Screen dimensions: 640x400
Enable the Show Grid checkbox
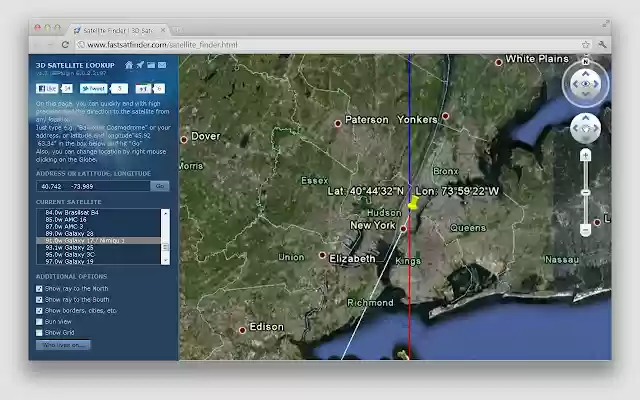[39, 333]
